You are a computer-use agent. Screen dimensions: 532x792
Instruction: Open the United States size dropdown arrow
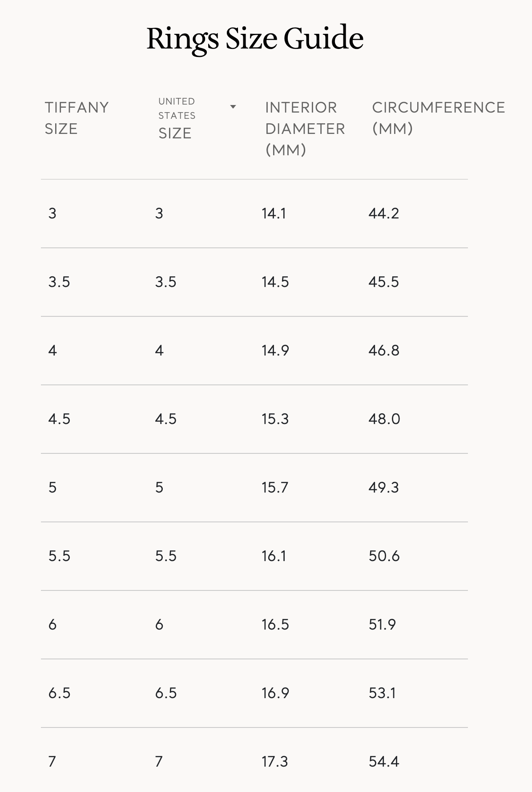pos(233,107)
